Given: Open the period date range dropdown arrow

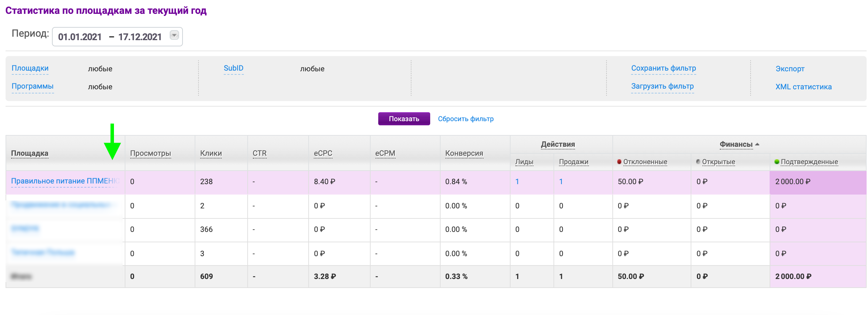Looking at the screenshot, I should tap(174, 35).
